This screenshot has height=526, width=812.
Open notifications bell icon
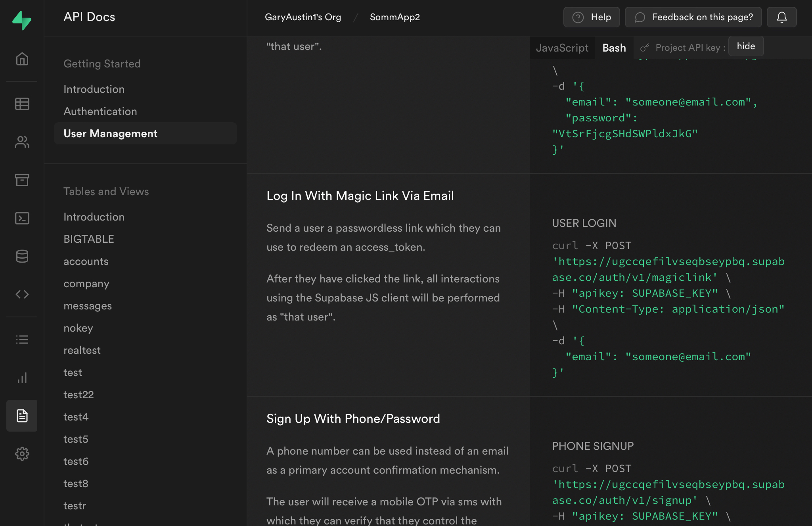click(x=781, y=17)
